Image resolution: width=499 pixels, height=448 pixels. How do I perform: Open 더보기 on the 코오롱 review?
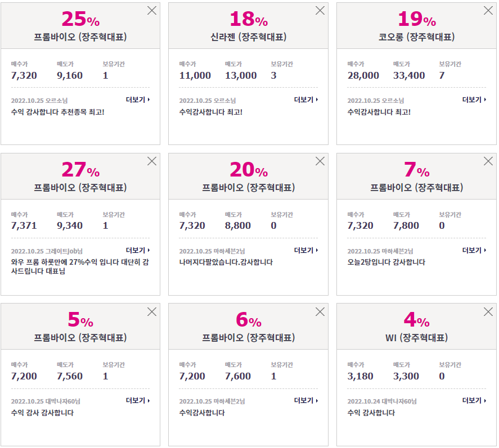point(474,100)
